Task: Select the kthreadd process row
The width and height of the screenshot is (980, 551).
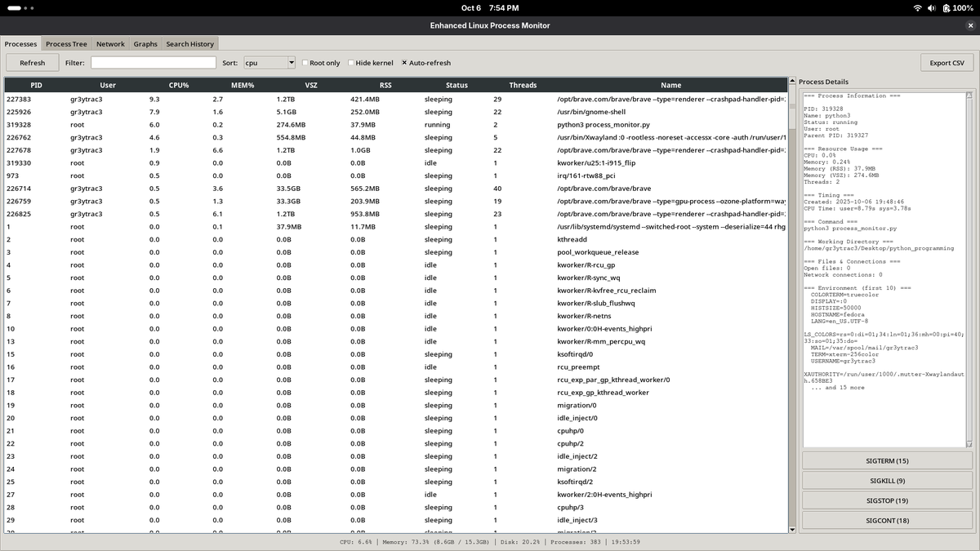Action: point(395,239)
